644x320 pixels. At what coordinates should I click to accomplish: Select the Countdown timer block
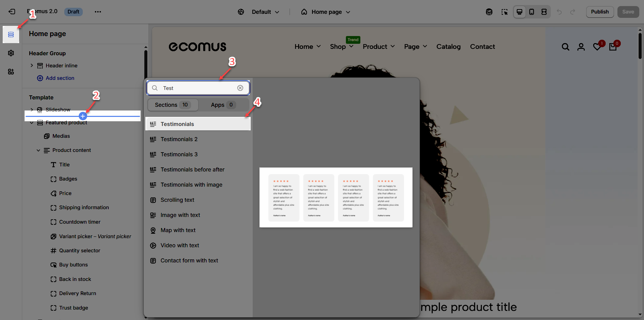80,222
